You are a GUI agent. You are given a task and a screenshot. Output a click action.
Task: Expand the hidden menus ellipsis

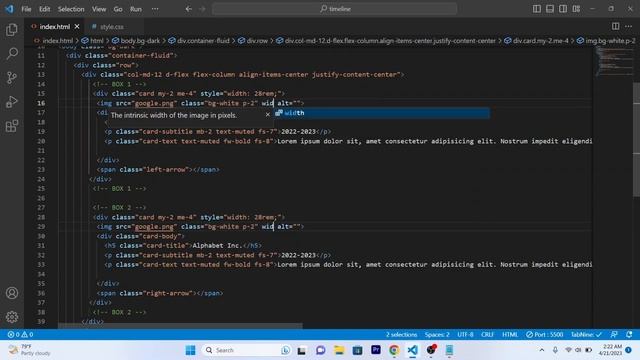coord(155,9)
